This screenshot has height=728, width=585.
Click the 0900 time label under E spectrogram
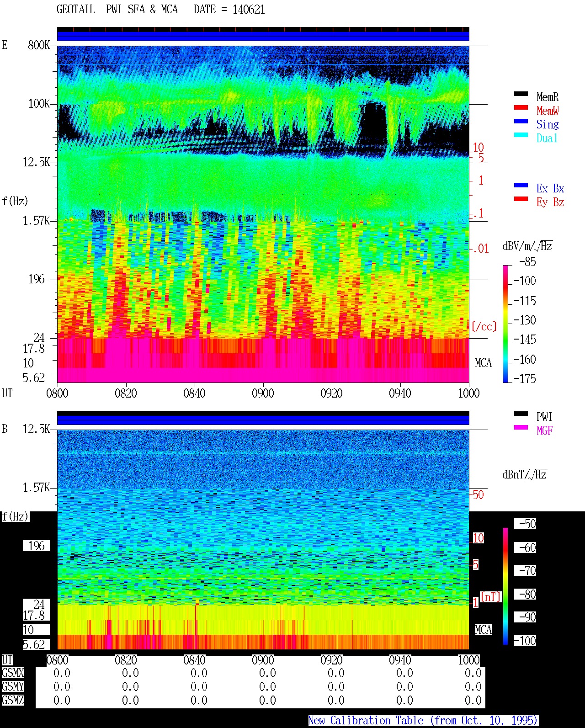tap(263, 393)
